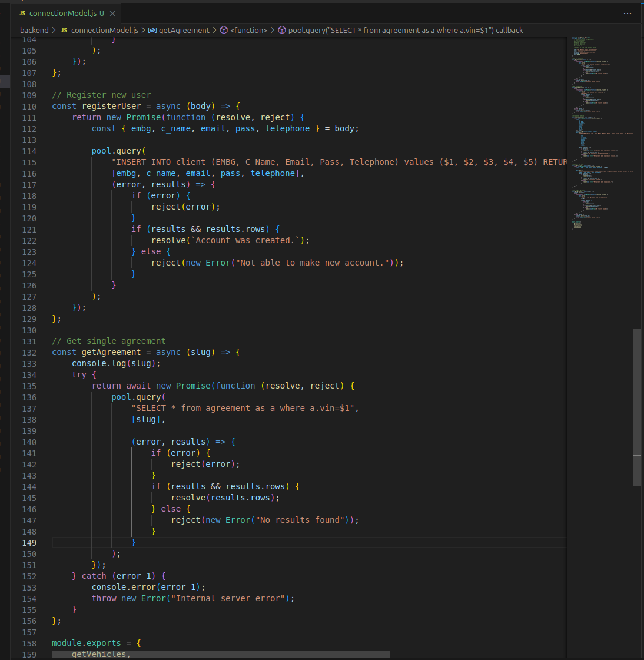This screenshot has height=660, width=644.
Task: Click the JS icon in the breadcrumb bar
Action: (x=64, y=30)
